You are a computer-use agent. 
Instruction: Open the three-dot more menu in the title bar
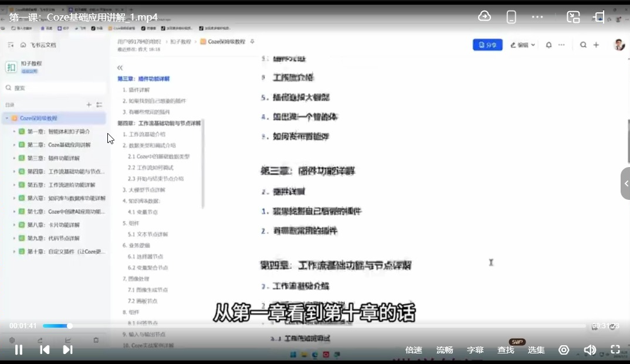tap(537, 16)
